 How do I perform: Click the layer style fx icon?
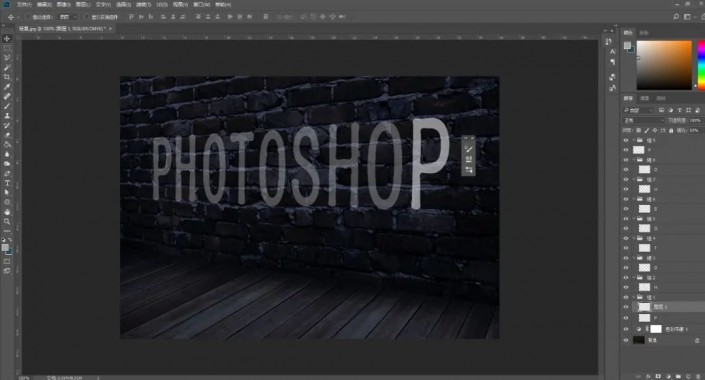coord(648,376)
